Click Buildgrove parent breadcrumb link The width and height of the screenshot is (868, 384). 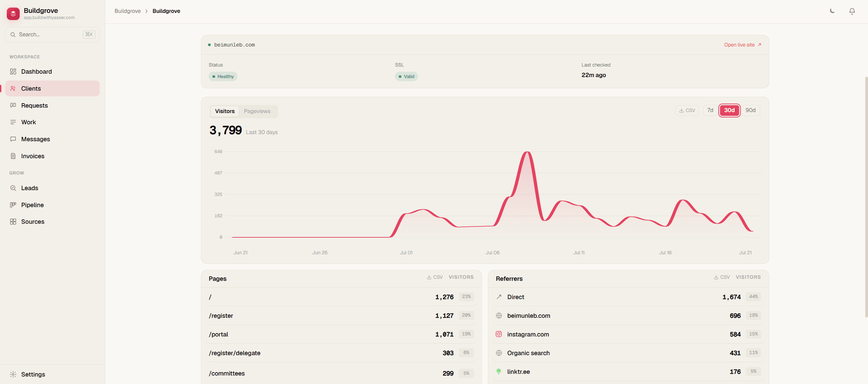(x=128, y=11)
